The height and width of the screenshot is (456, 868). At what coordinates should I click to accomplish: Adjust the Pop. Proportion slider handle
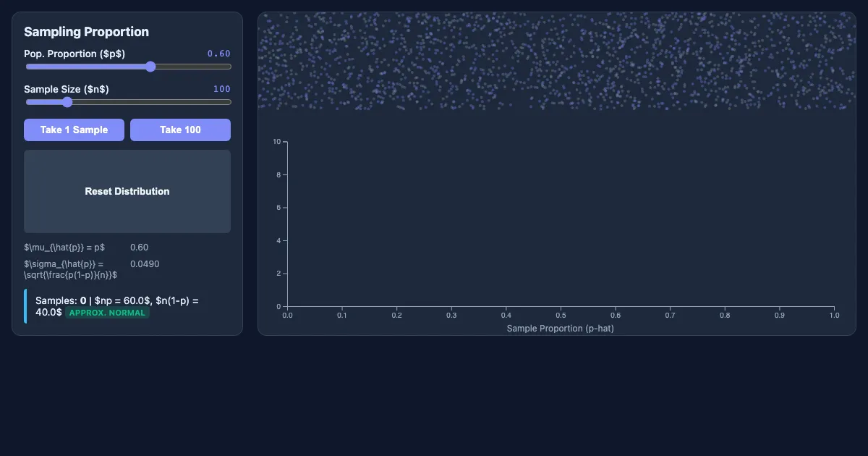pyautogui.click(x=150, y=67)
